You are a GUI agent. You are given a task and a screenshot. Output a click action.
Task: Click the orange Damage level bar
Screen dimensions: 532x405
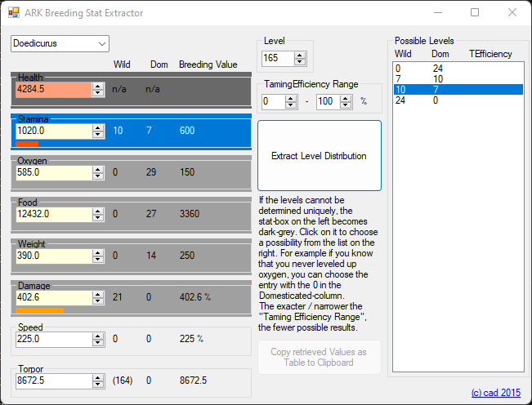point(40,310)
